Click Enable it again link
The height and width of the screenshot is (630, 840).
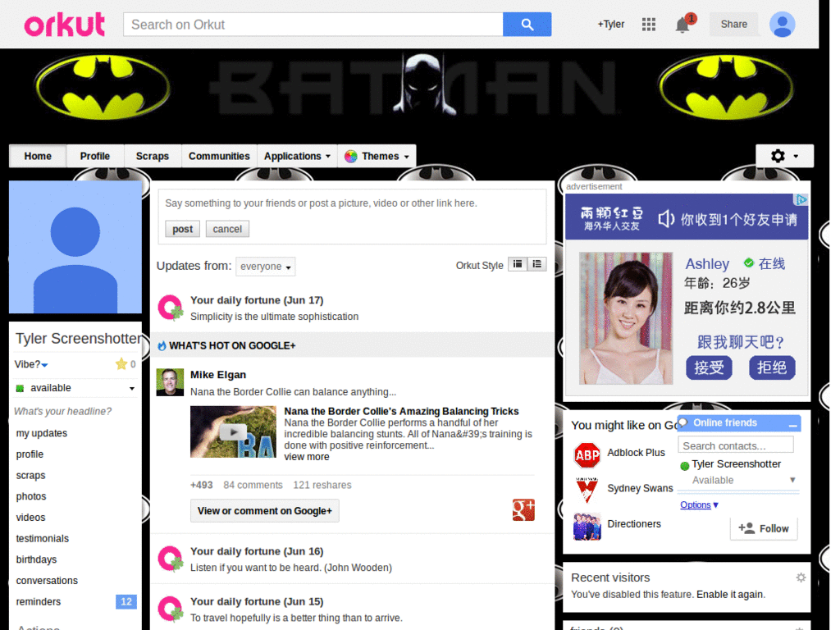click(x=731, y=594)
